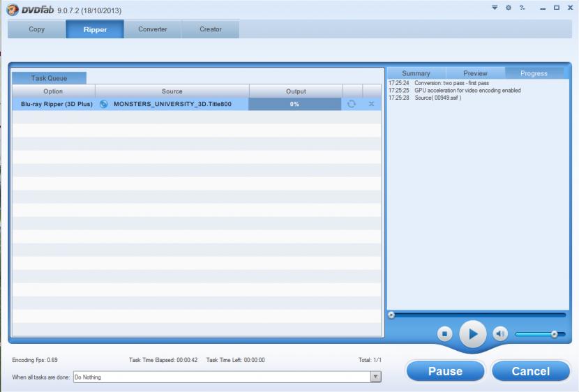Viewport: 579px width, 392px height.
Task: Pause the ripping task
Action: point(445,371)
